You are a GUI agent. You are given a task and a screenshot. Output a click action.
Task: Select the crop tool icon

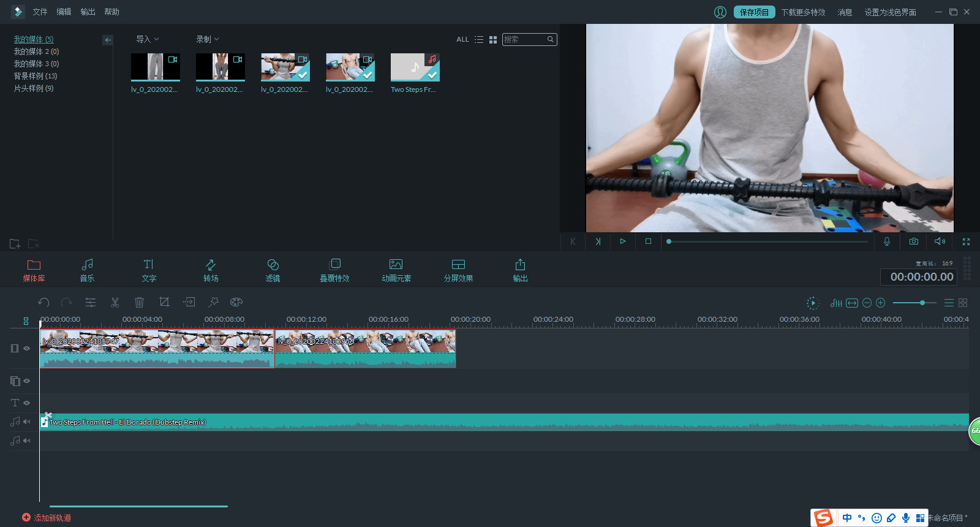click(164, 302)
